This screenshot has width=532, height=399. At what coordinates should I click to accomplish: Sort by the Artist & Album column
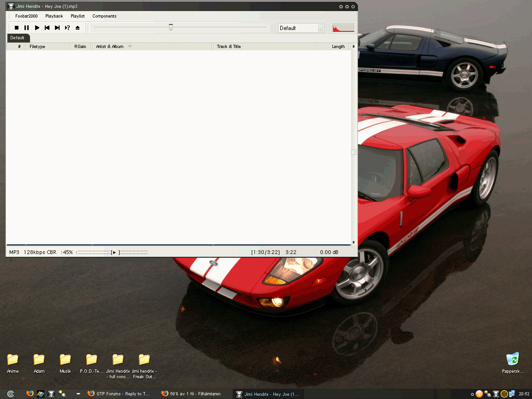point(110,47)
